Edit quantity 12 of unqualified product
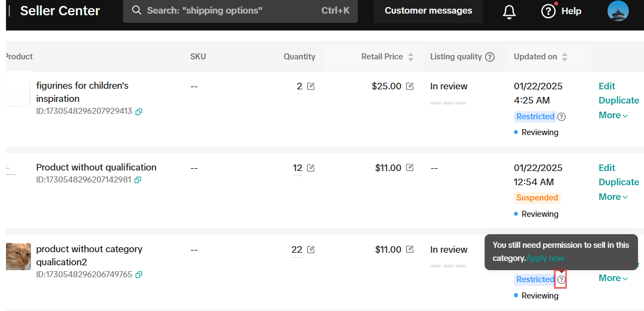This screenshot has width=644, height=311. click(311, 168)
